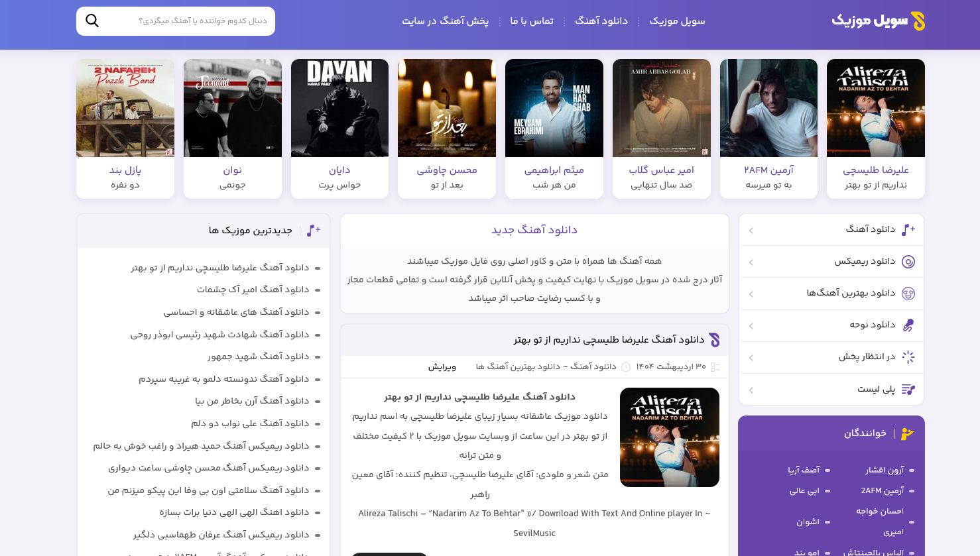980x556 pixels.
Task: Open the نوان جونمی cover thumbnail
Action: pos(233,108)
